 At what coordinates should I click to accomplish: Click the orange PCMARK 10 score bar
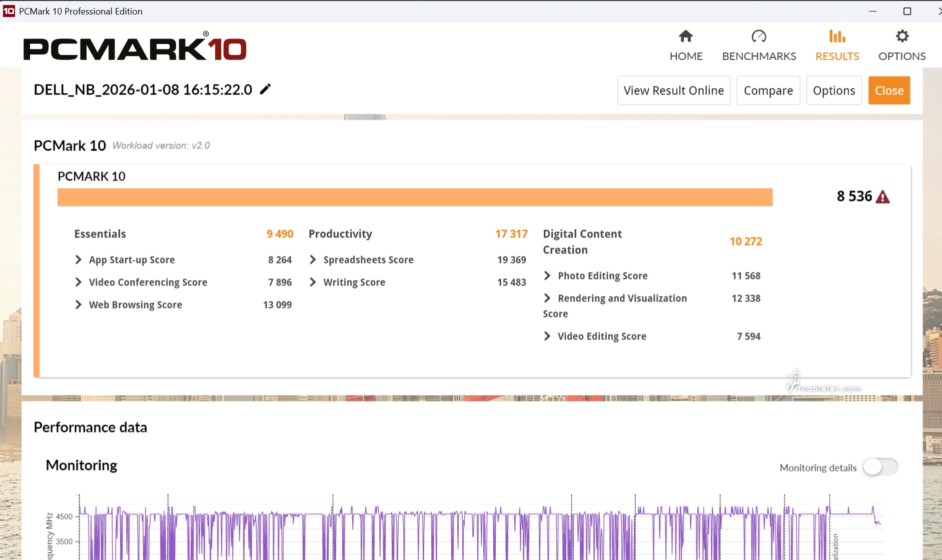pyautogui.click(x=415, y=197)
